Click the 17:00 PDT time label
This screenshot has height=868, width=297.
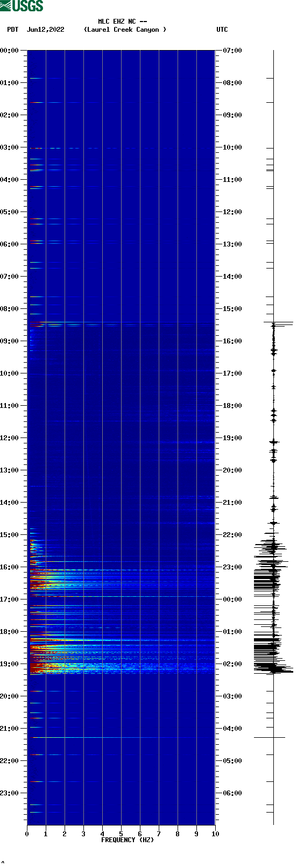(10, 599)
